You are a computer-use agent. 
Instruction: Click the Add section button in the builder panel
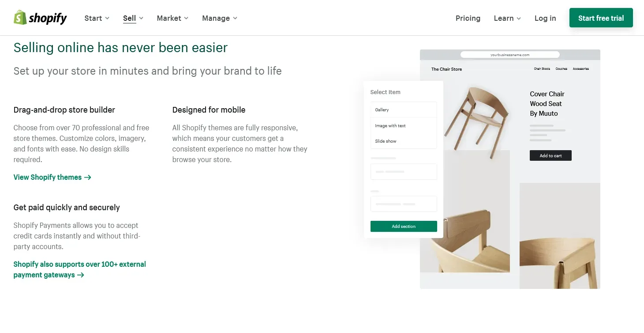pos(403,226)
